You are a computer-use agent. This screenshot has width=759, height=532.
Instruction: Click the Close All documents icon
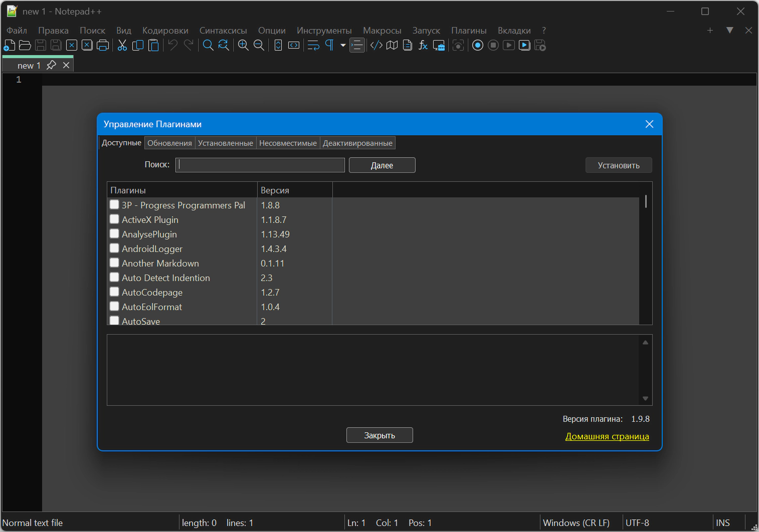(87, 46)
